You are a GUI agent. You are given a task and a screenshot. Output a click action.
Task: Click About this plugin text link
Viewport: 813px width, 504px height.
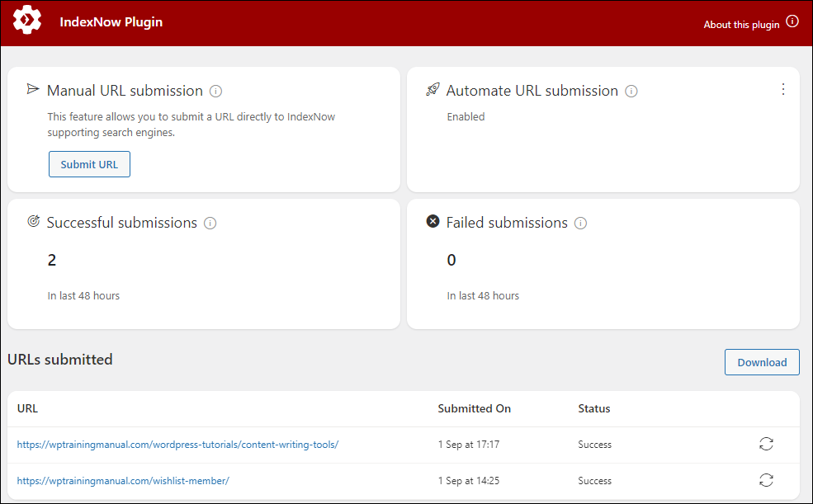[x=741, y=25]
